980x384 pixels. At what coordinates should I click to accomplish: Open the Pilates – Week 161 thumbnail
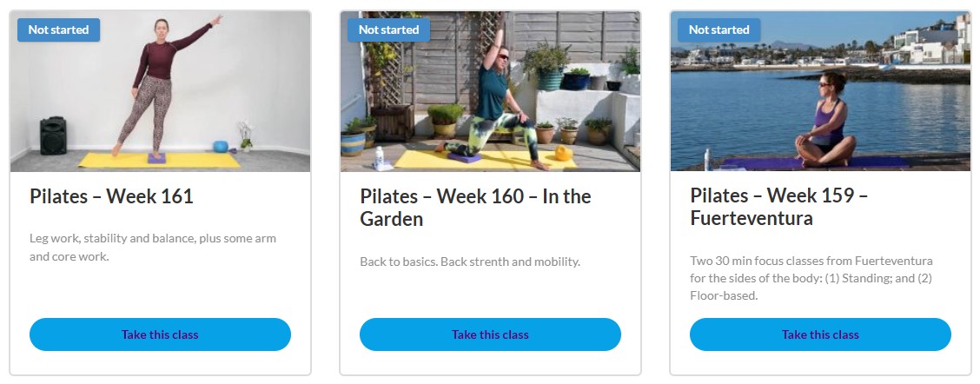pos(160,91)
